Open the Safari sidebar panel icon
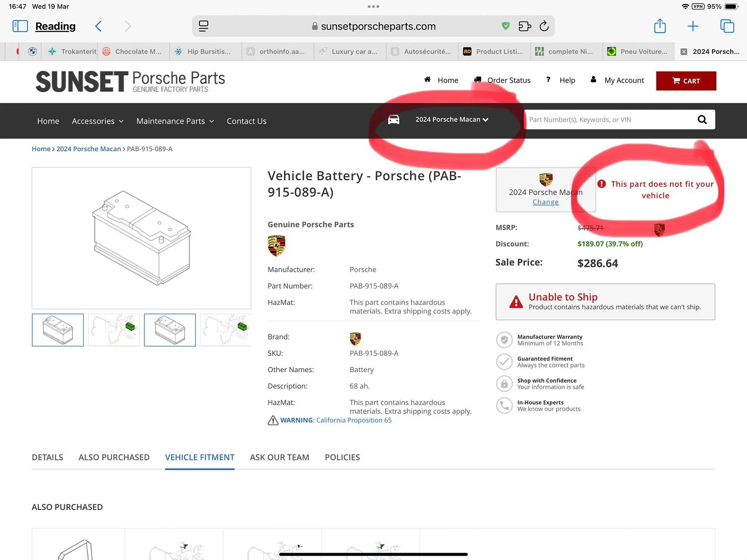Image resolution: width=747 pixels, height=560 pixels. click(x=20, y=26)
